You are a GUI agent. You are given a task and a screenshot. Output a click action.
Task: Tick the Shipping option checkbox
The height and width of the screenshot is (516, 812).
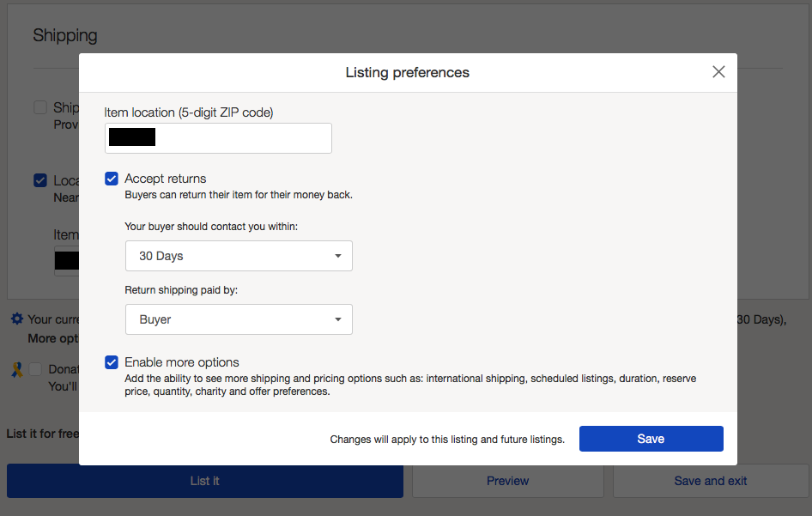[40, 107]
